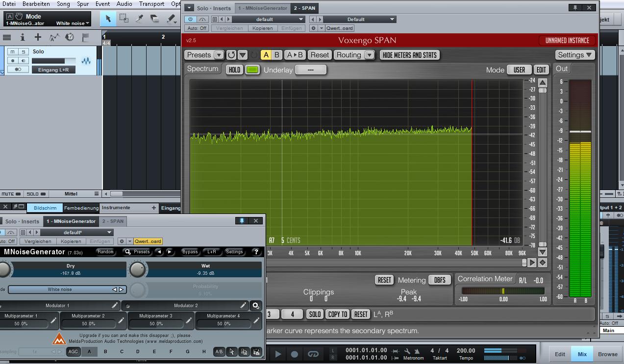Screen dimensions: 624x364
Task: Toggle AGC in MNoiseGenerator
Action: [x=73, y=352]
